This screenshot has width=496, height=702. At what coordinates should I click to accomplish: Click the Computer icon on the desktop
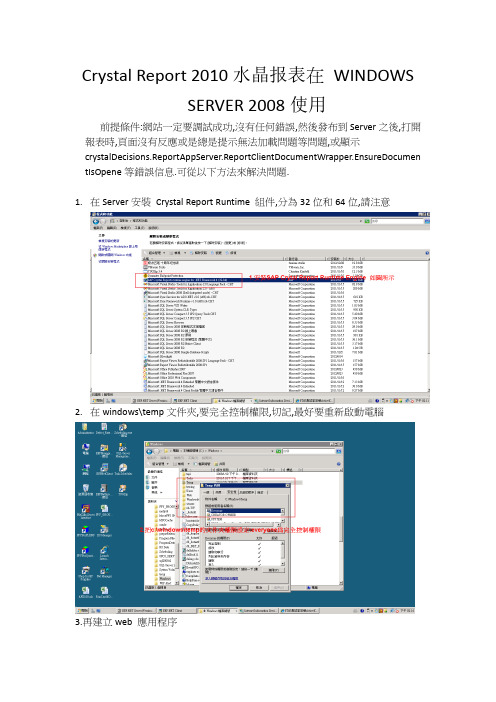click(x=86, y=448)
